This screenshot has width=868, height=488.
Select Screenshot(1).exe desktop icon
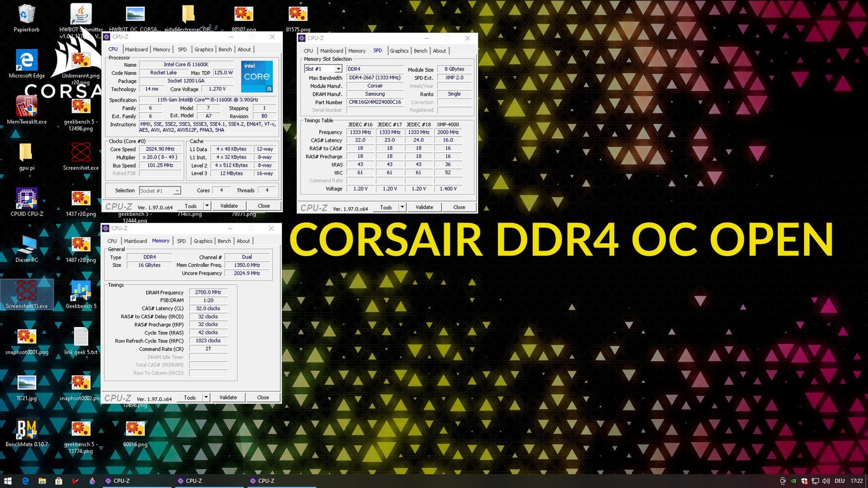pyautogui.click(x=27, y=295)
